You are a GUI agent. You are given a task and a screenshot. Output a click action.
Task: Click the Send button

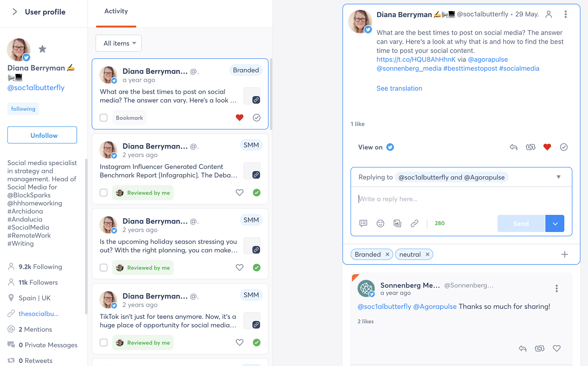point(521,223)
